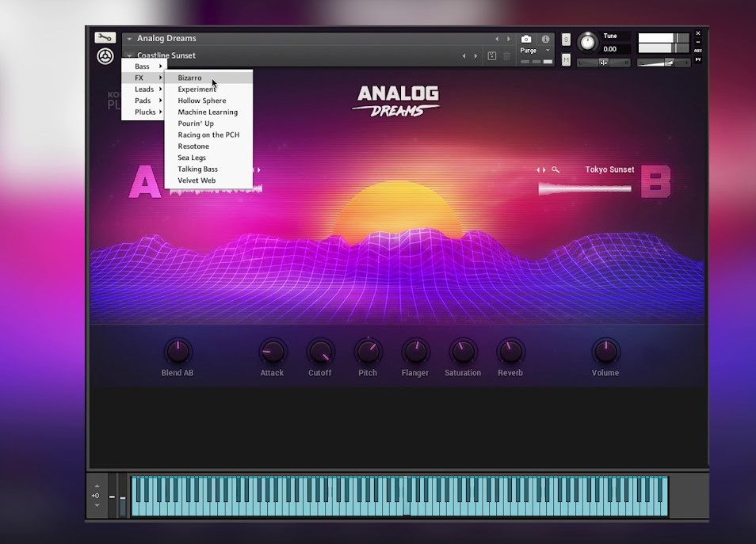Step through sound B with the arrows beside the magnifier
Image resolution: width=756 pixels, height=544 pixels.
pyautogui.click(x=541, y=169)
